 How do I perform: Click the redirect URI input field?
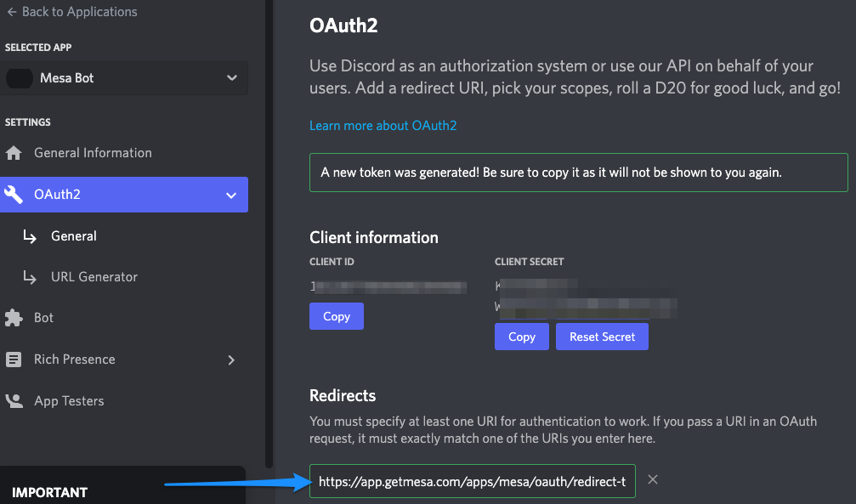[473, 481]
